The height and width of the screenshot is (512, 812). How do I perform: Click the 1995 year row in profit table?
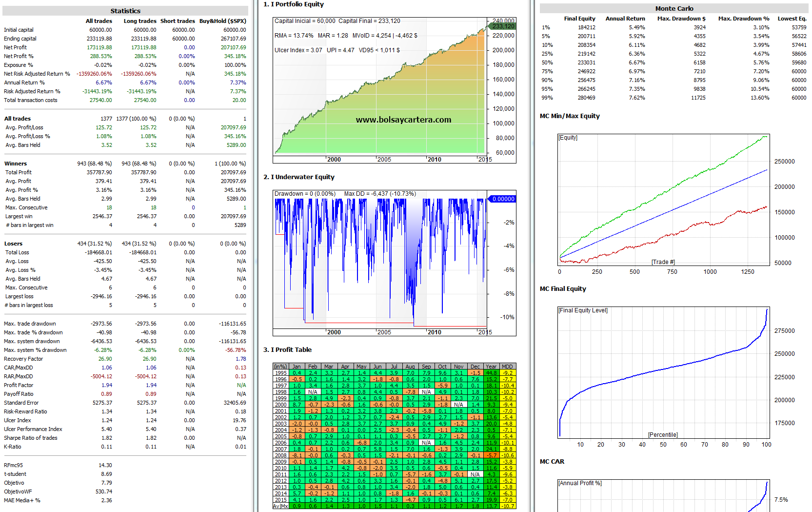coord(394,373)
